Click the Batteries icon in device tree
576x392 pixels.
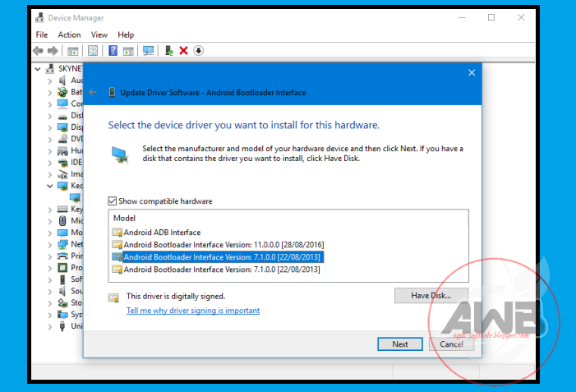pos(62,92)
